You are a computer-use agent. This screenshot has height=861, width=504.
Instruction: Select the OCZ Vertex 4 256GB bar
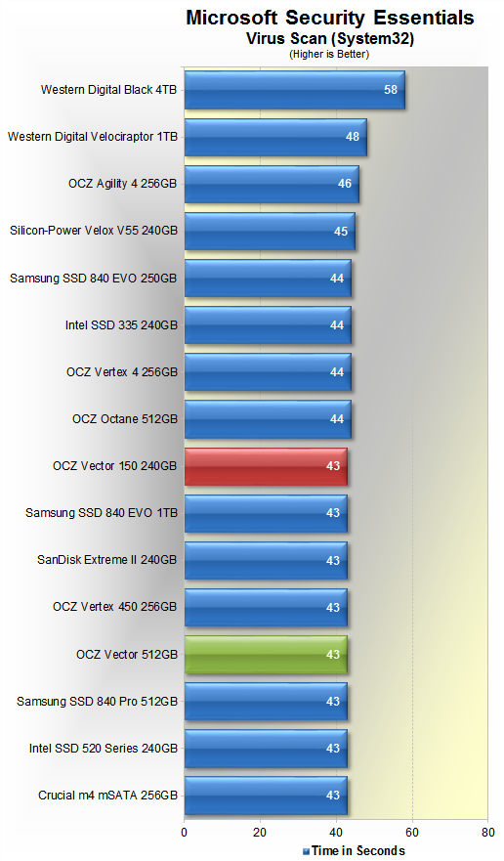[x=268, y=372]
